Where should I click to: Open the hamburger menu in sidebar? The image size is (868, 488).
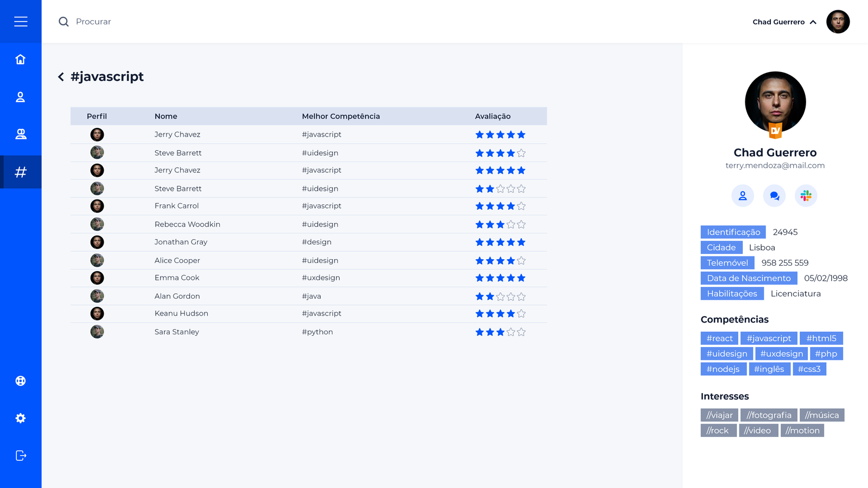click(x=21, y=22)
